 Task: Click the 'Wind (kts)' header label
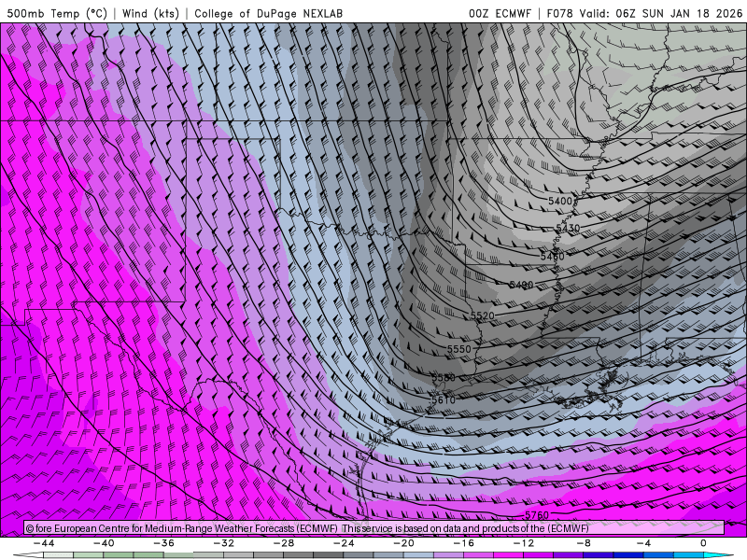150,13
